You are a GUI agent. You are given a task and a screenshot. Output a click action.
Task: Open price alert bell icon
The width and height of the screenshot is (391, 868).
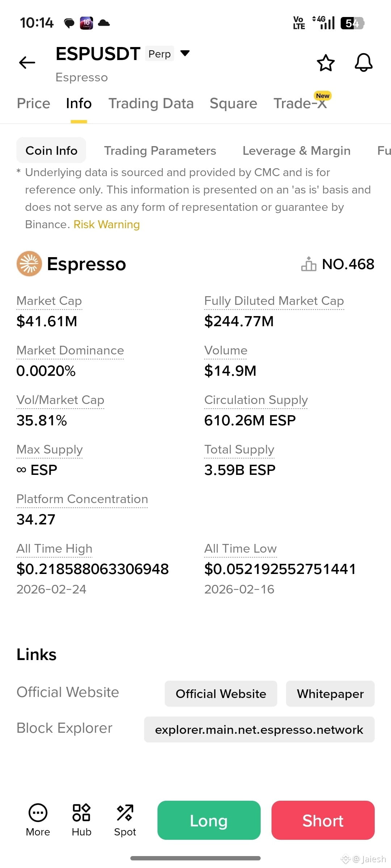point(363,63)
